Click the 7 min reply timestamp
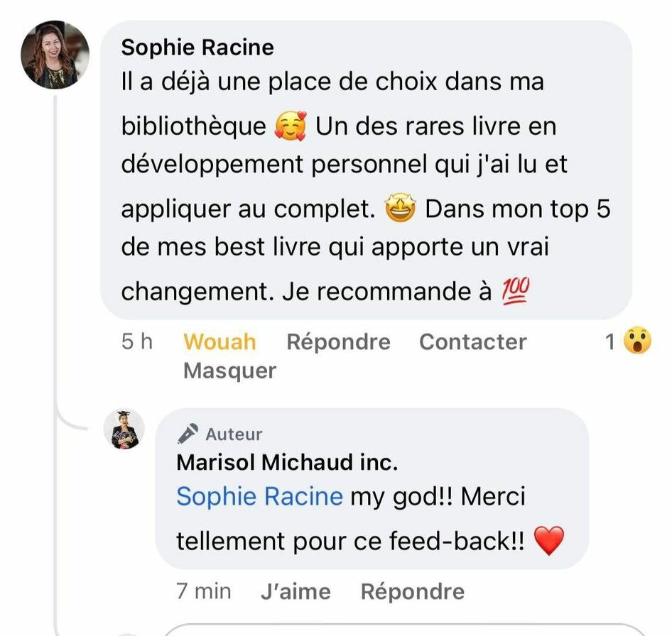672x636 pixels. click(204, 591)
